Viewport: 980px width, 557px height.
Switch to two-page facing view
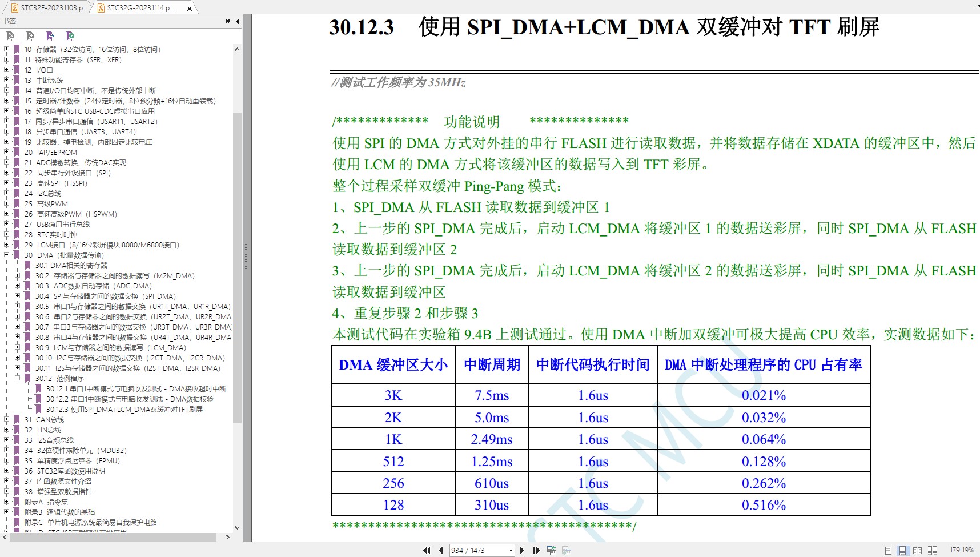tap(917, 550)
